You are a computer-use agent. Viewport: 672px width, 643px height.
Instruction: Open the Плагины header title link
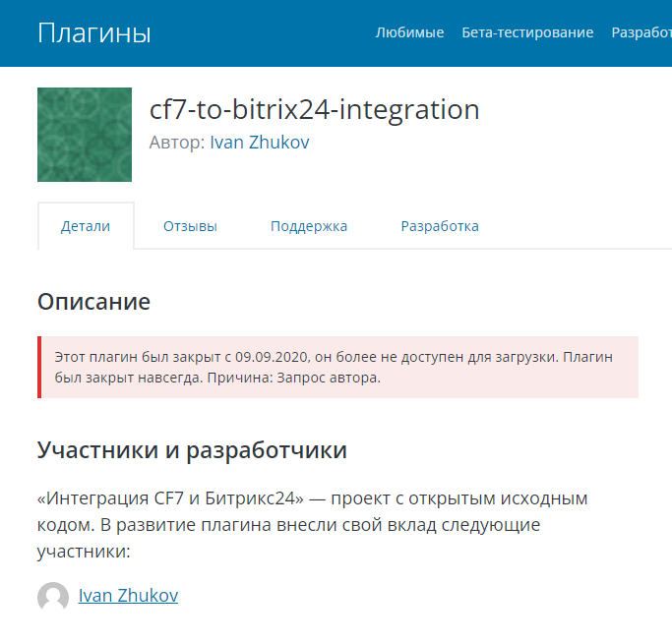click(x=94, y=33)
